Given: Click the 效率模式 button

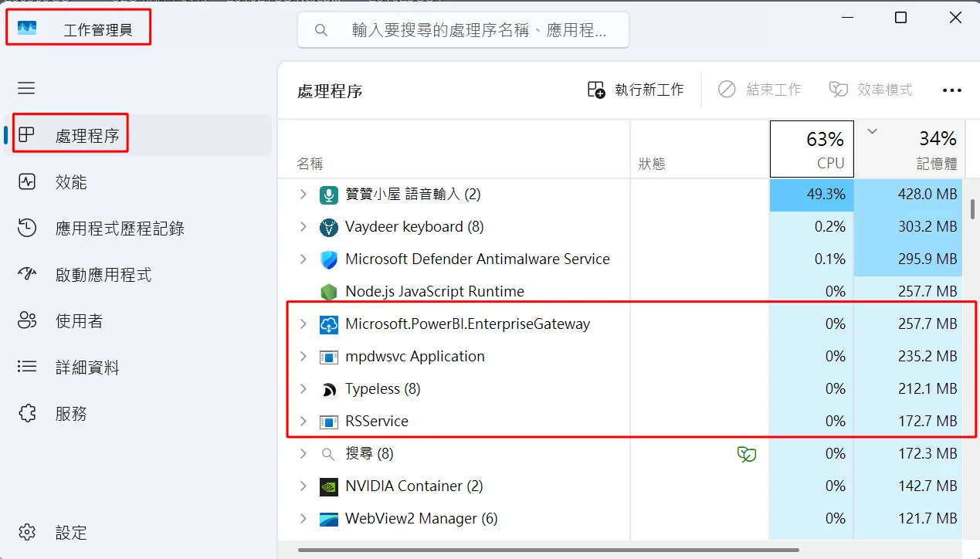Looking at the screenshot, I should (x=870, y=90).
